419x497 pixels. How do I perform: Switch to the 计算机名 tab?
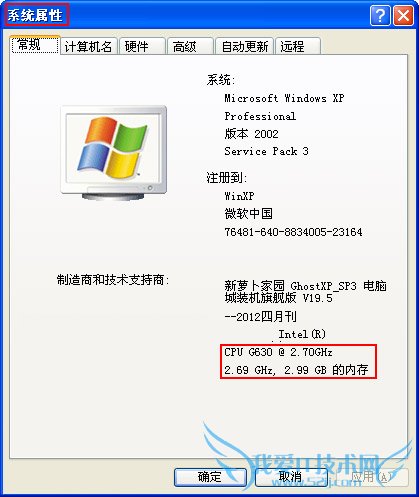tap(89, 46)
